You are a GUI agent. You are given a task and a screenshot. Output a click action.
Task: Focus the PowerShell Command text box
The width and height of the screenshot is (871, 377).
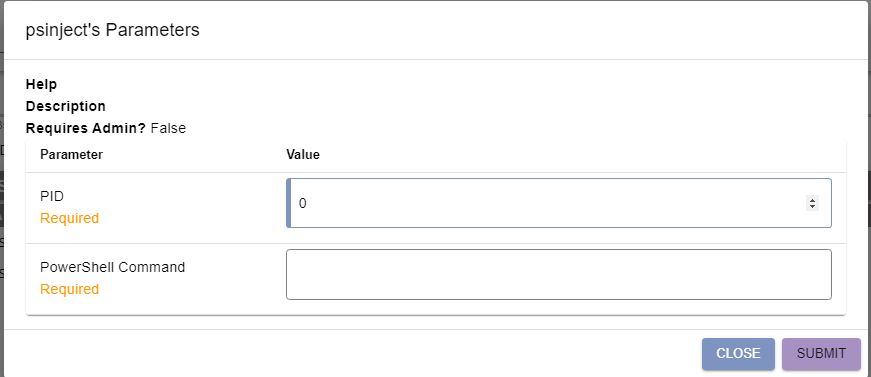click(x=559, y=274)
